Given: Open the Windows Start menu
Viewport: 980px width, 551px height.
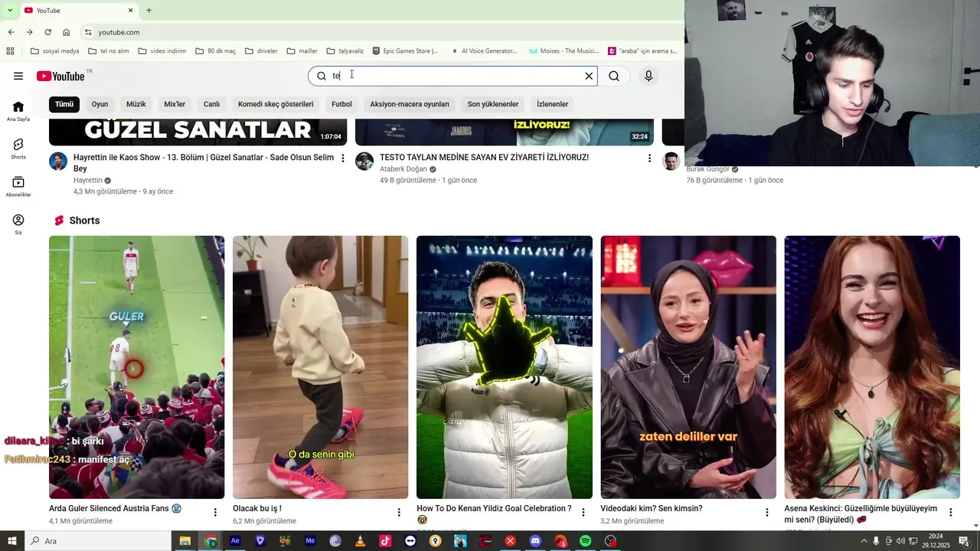Looking at the screenshot, I should click(11, 541).
